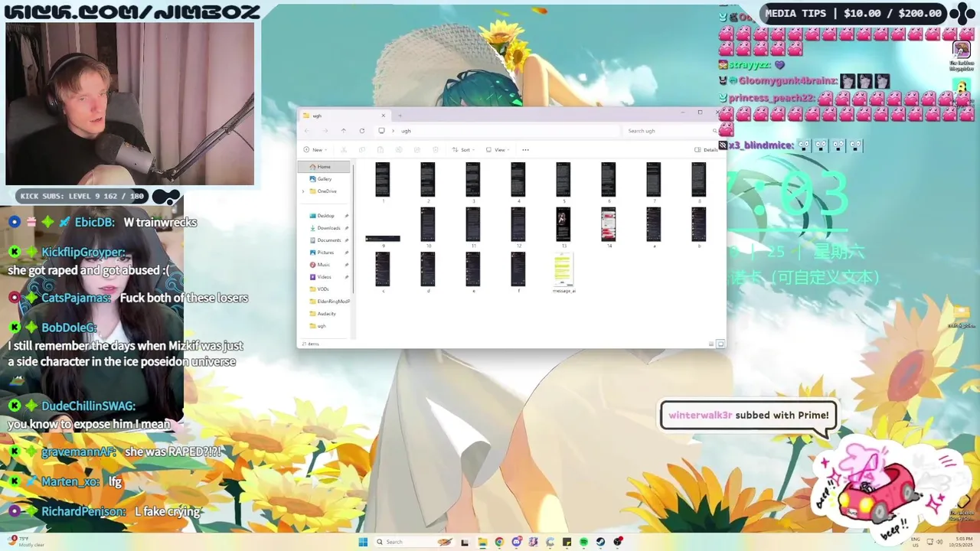The width and height of the screenshot is (980, 551).
Task: Click the ugh segment in the address bar
Action: tap(406, 131)
